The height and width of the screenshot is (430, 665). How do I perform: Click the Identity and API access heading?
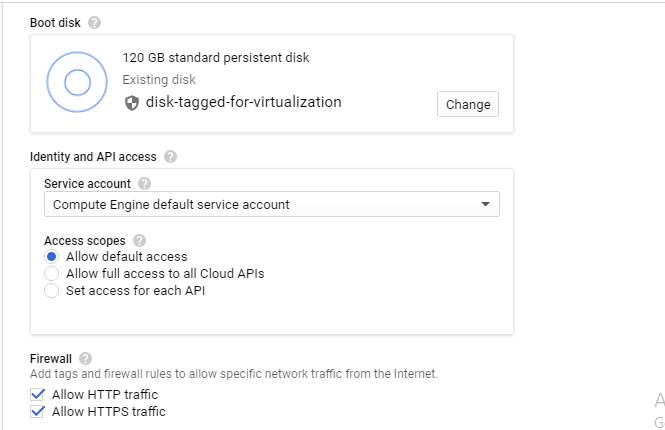click(94, 156)
